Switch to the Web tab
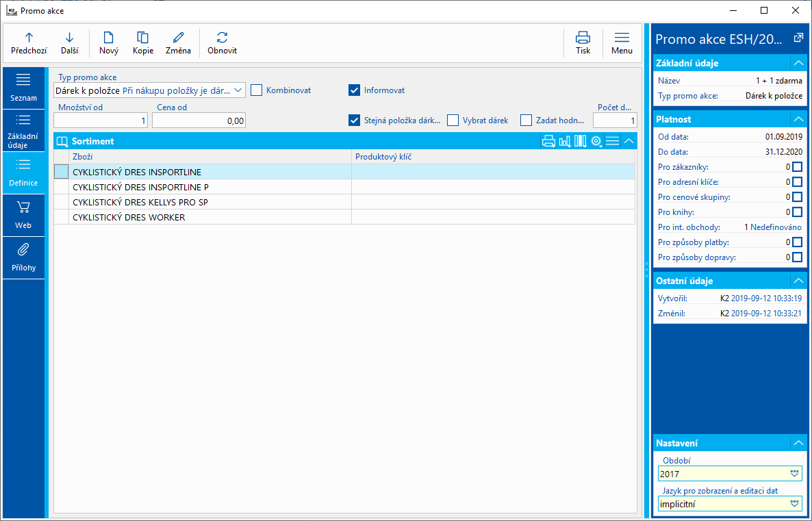812x521 pixels. 23,214
